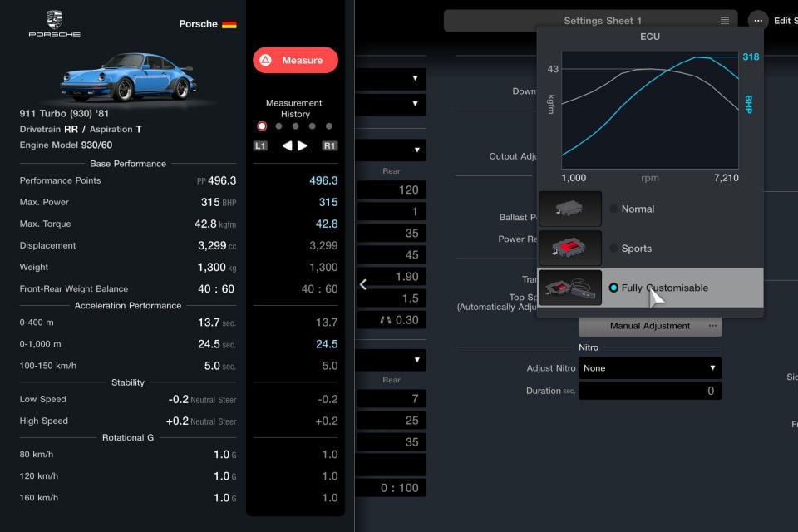Click the Engine Model 930/60 text
The height and width of the screenshot is (532, 798).
point(66,145)
